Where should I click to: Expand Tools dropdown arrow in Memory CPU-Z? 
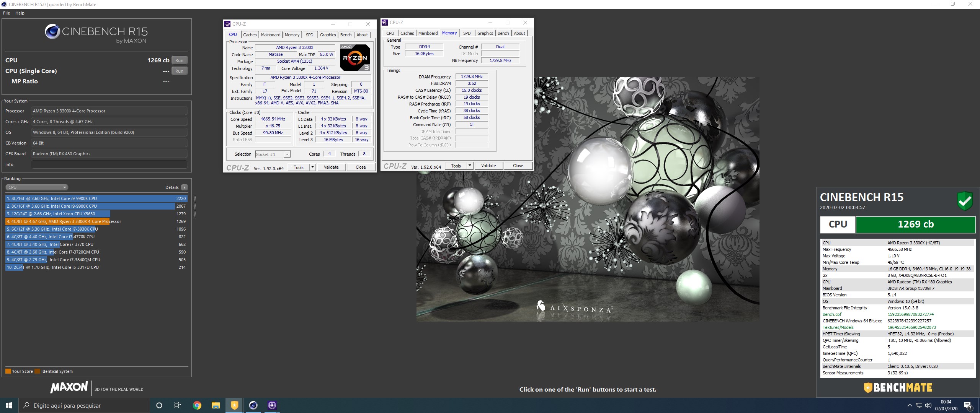[x=470, y=166]
